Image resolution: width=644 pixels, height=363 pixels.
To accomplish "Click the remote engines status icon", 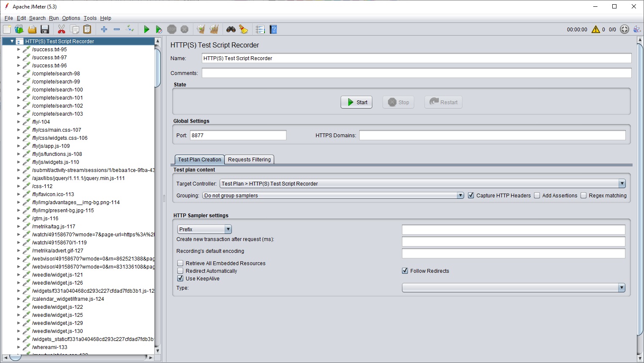I will pos(637,29).
